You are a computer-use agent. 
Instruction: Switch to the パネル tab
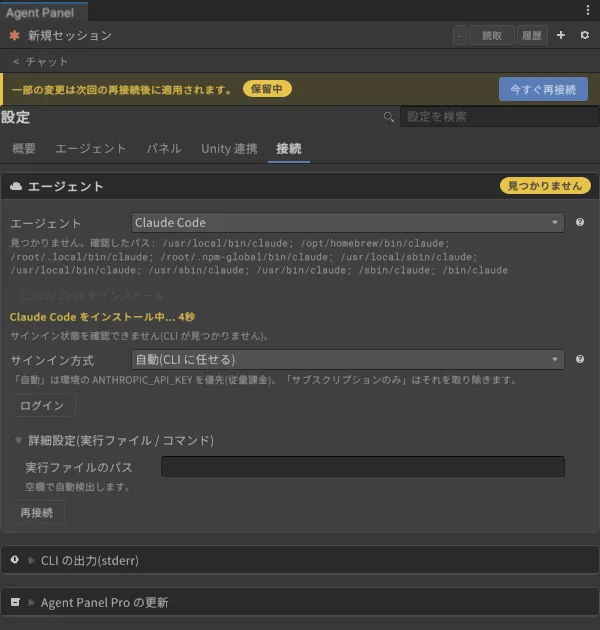tap(164, 149)
